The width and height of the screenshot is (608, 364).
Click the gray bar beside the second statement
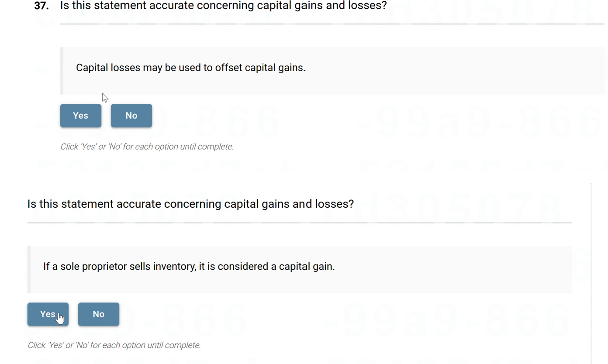[29, 269]
